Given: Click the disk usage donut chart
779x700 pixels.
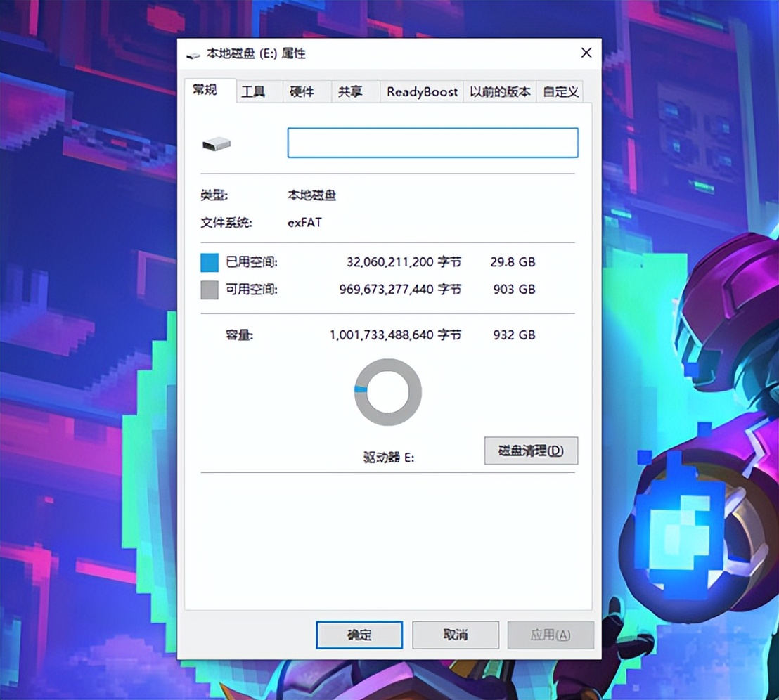Looking at the screenshot, I should click(x=388, y=392).
